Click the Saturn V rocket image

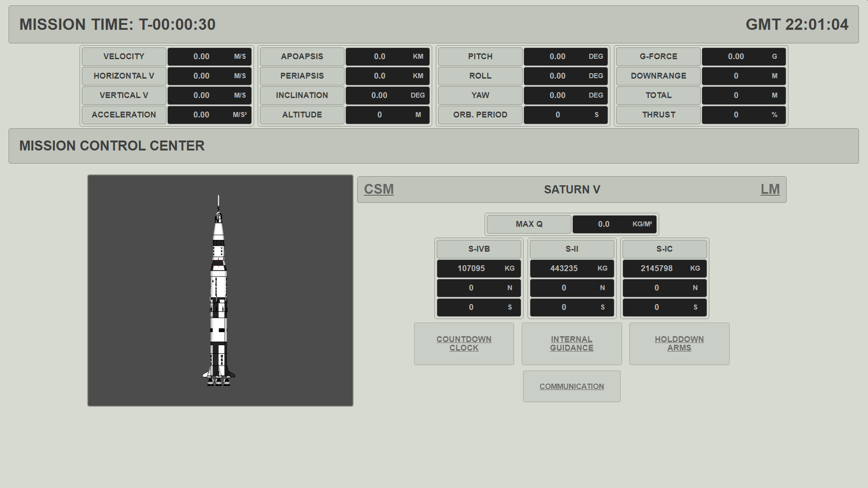[x=219, y=291]
